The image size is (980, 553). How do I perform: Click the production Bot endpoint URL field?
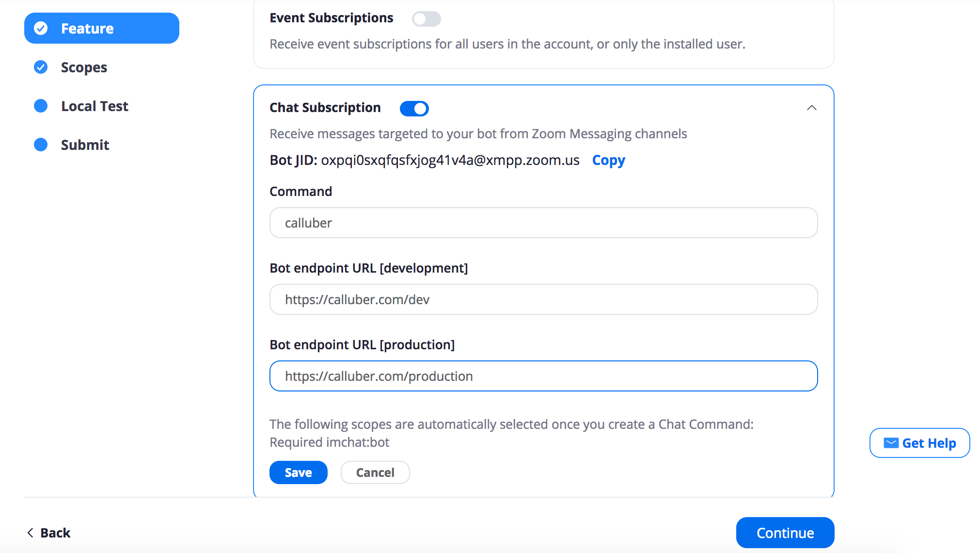pyautogui.click(x=544, y=376)
